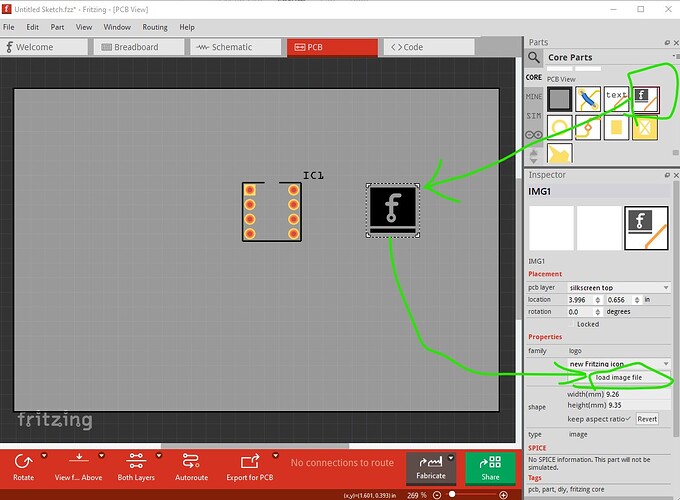Click the IMG1 title field in Inspector
Image resolution: width=680 pixels, height=500 pixels.
[598, 191]
